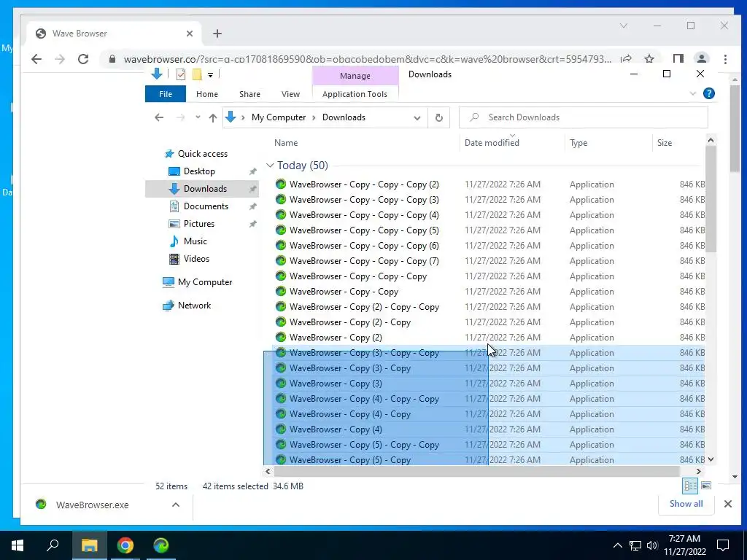Open a new Chrome tab

pos(217,34)
